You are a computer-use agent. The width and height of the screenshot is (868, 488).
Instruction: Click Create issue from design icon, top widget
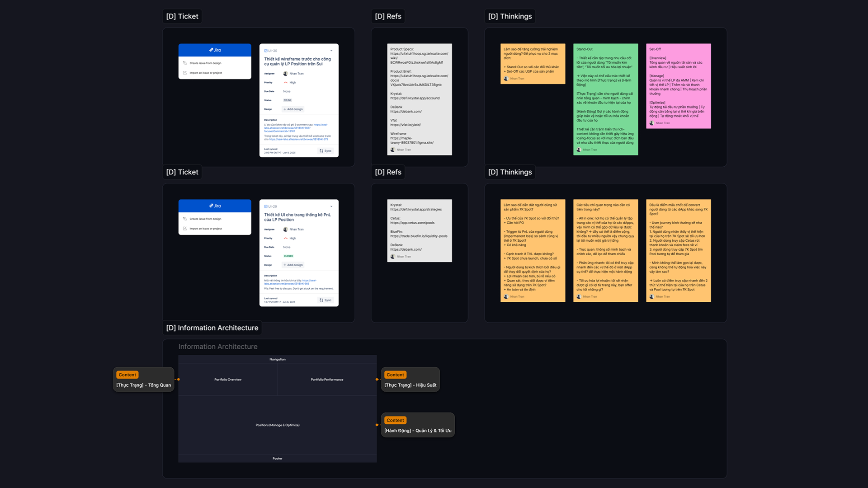pyautogui.click(x=185, y=63)
